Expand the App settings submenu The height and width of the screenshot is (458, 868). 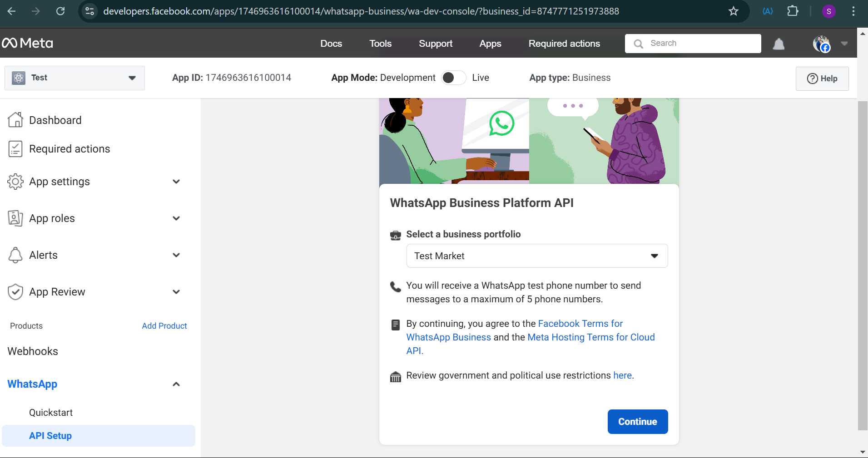tap(175, 181)
